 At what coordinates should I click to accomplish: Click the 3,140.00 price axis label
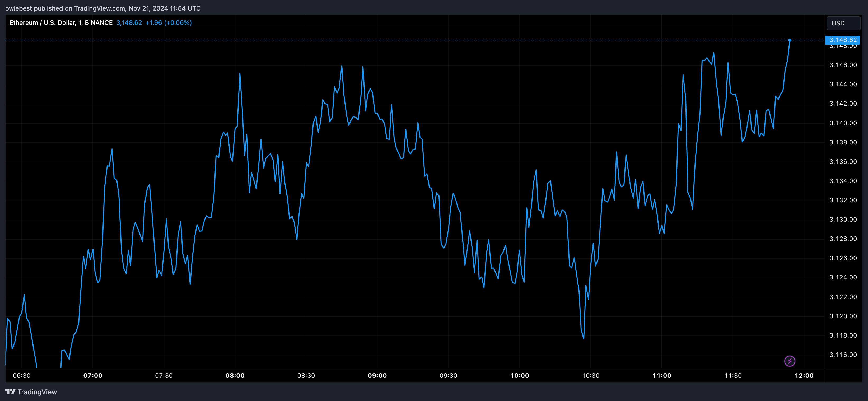[x=843, y=123]
